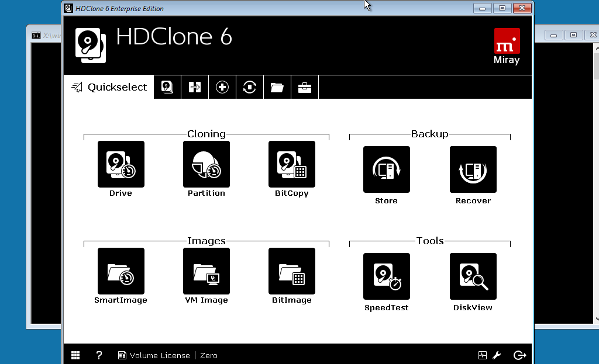Open the BitImage creator
The height and width of the screenshot is (364, 599).
tap(292, 271)
